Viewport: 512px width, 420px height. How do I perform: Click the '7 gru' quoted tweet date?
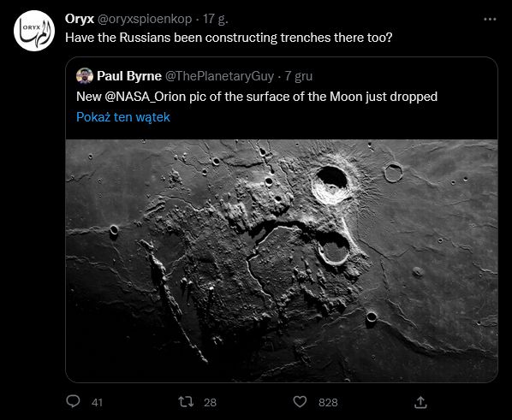point(299,76)
